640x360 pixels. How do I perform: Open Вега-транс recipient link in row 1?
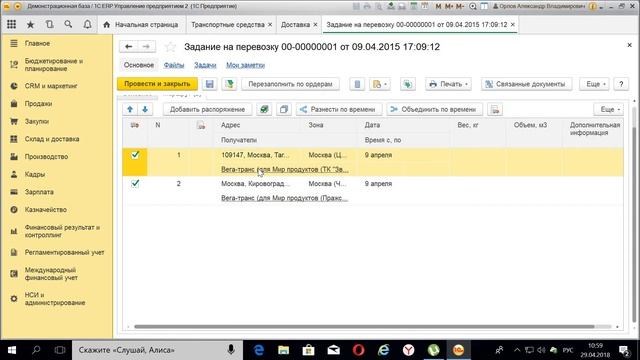click(x=284, y=169)
